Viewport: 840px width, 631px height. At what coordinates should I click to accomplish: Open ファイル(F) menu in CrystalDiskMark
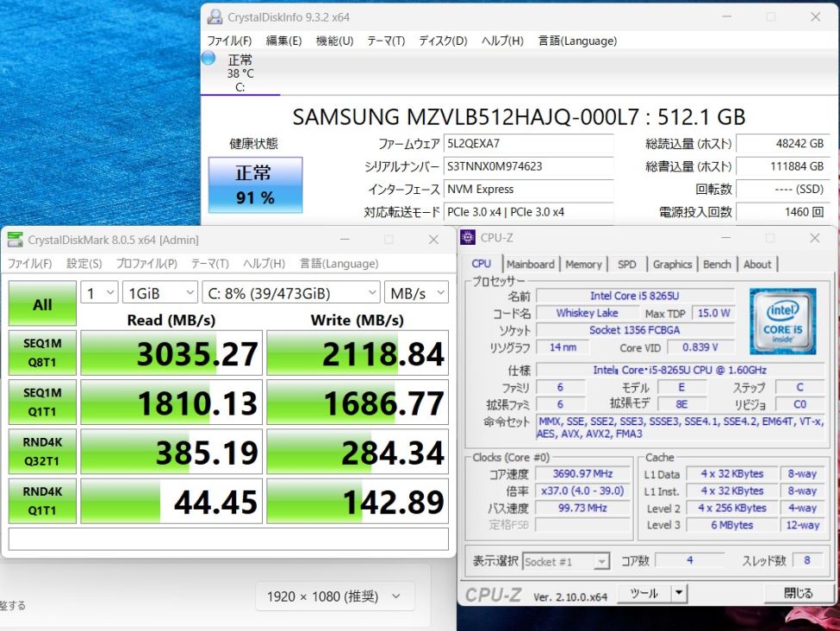point(29,263)
